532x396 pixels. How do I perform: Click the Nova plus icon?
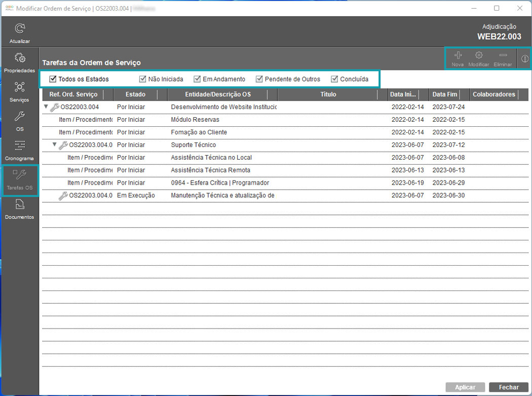click(x=458, y=56)
